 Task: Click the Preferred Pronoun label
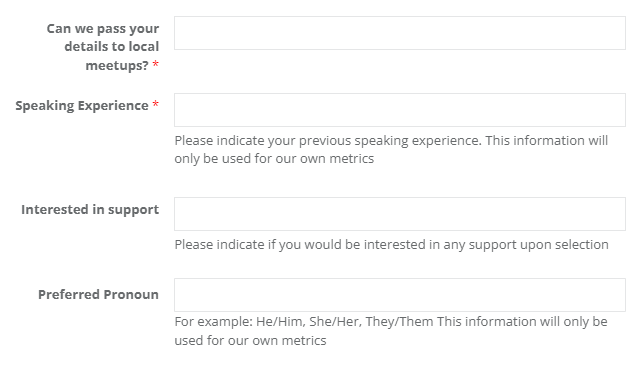98,294
